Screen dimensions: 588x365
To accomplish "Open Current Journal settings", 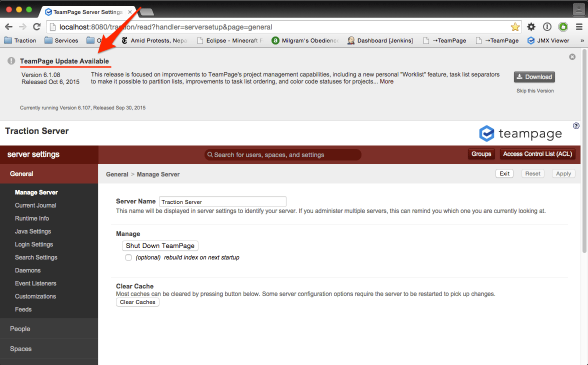I will [x=35, y=205].
